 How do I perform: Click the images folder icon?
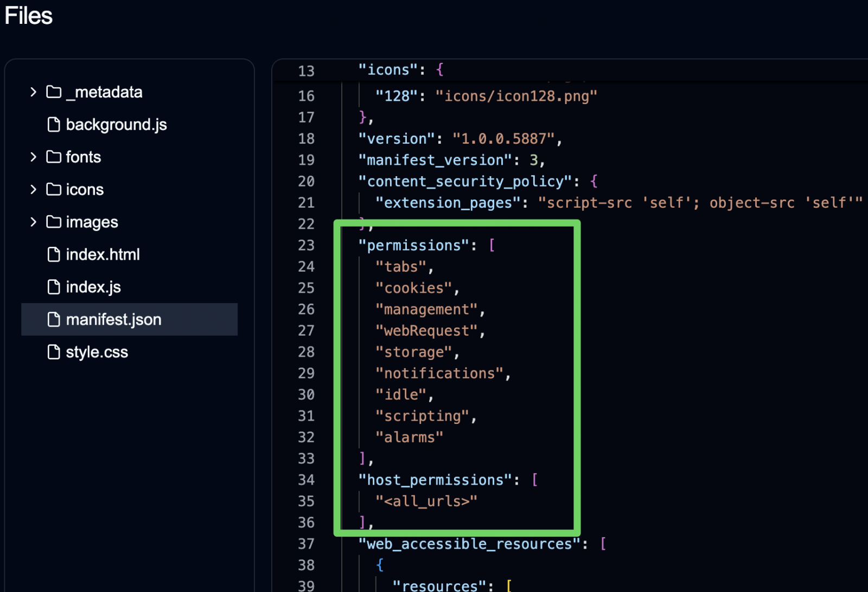click(x=53, y=222)
